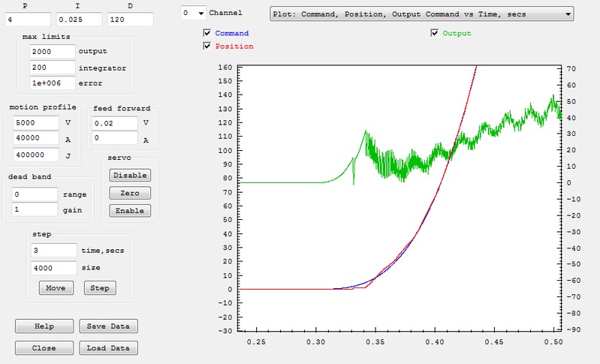
Task: Click the motion profile velocity field
Action: tap(35, 122)
